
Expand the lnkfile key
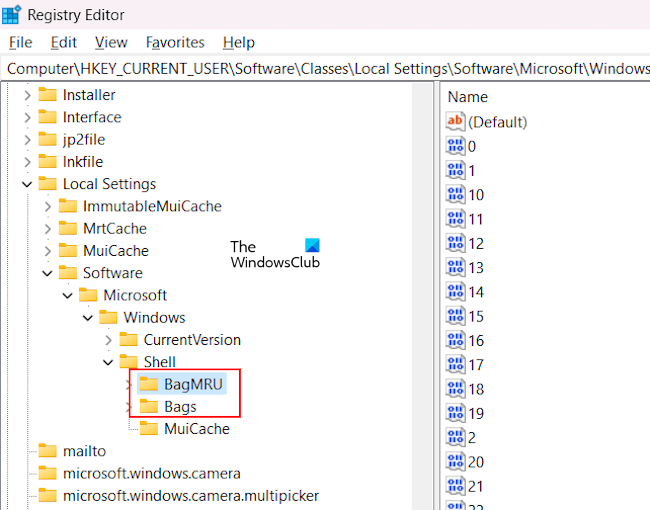27,162
